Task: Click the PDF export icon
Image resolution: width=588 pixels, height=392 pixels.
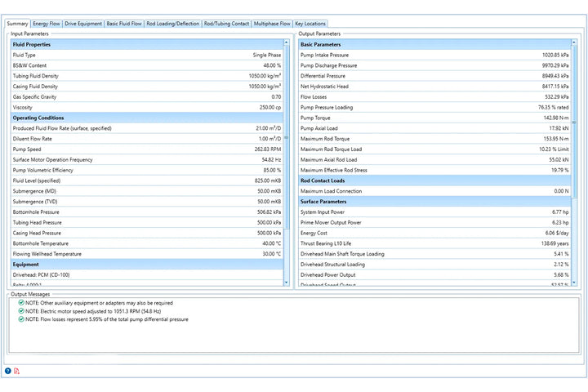Action: pos(16,371)
